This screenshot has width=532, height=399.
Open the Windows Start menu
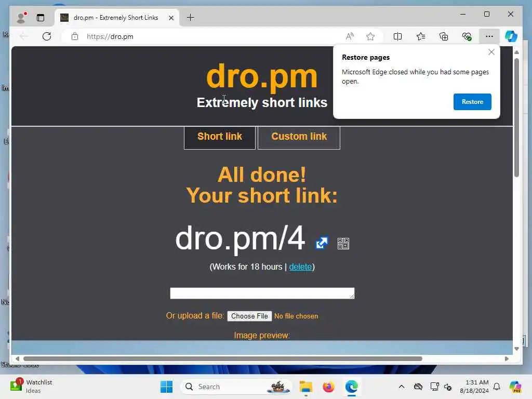point(166,387)
